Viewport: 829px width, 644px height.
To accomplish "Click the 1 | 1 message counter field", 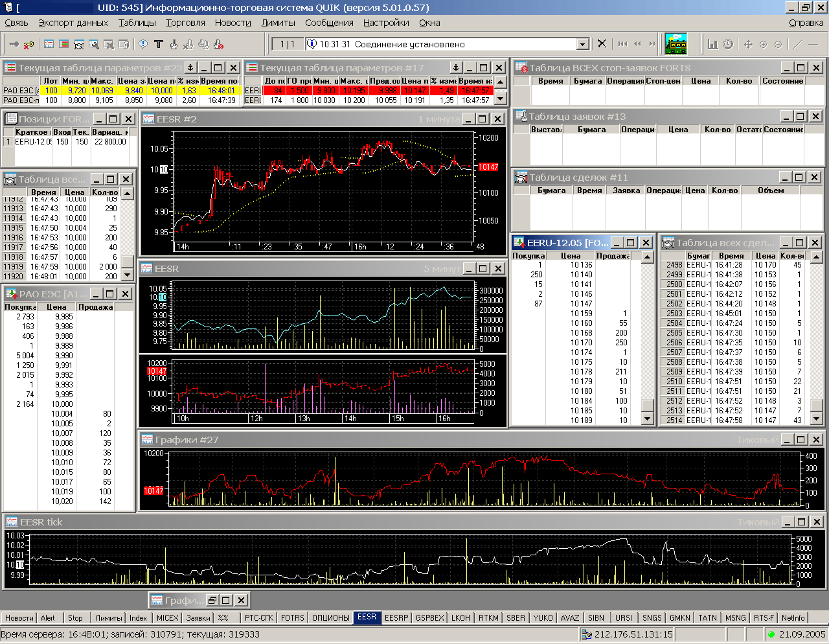I will pyautogui.click(x=288, y=44).
